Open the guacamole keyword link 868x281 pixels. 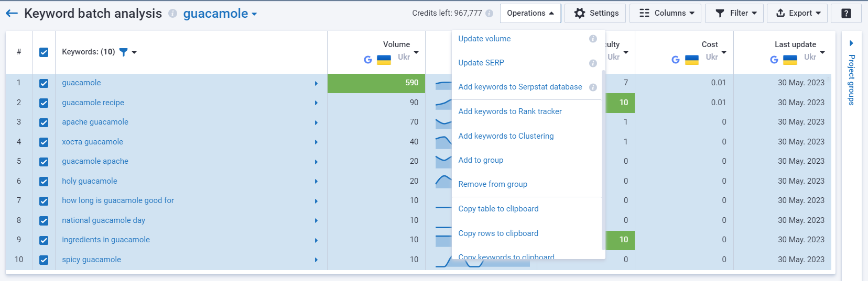(x=81, y=83)
